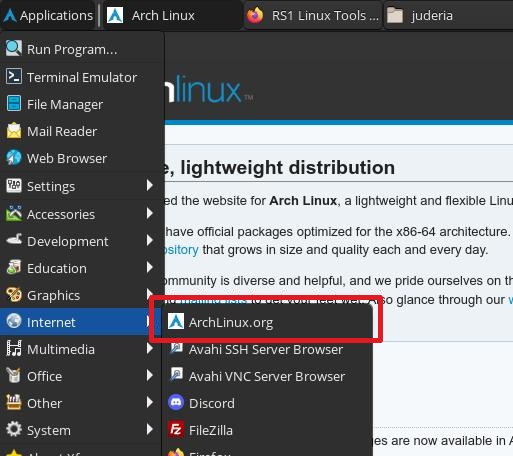This screenshot has width=513, height=456.
Task: Open the Education category
Action: [80, 268]
